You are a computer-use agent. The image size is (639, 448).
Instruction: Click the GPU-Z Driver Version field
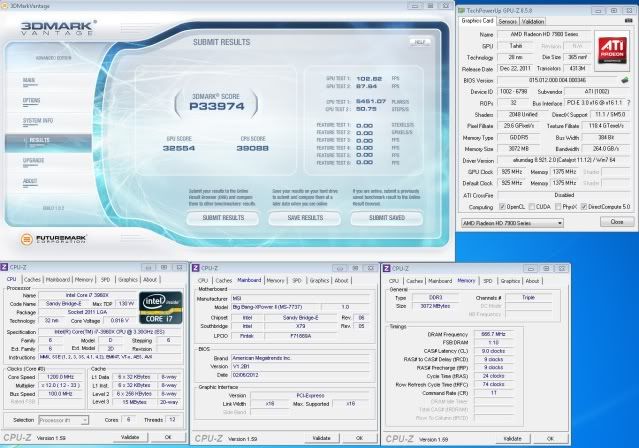[x=564, y=160]
